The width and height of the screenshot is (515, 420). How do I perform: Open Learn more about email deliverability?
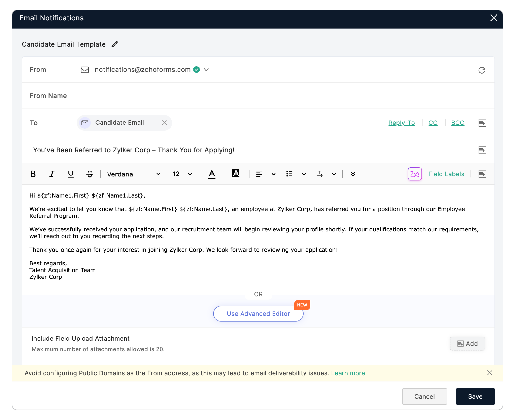(x=348, y=373)
